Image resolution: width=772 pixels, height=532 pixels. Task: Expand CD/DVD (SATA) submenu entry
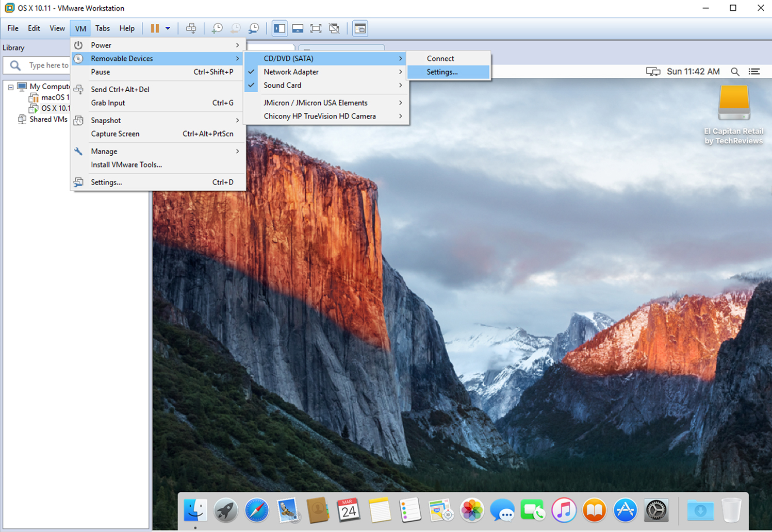(326, 58)
